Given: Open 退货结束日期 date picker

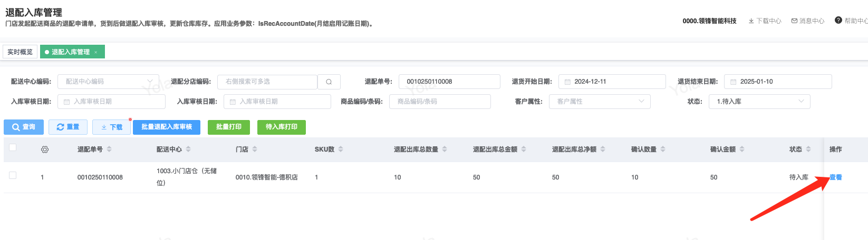Looking at the screenshot, I should [778, 82].
